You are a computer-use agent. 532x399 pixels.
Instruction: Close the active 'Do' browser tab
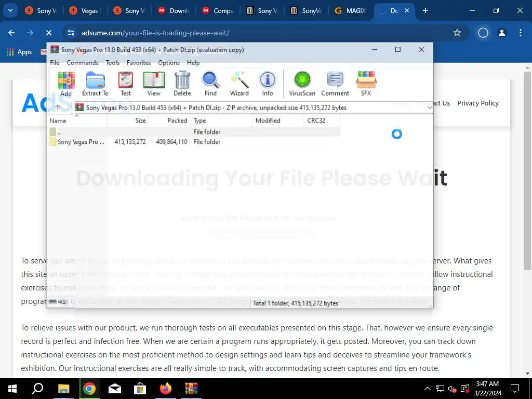[407, 10]
